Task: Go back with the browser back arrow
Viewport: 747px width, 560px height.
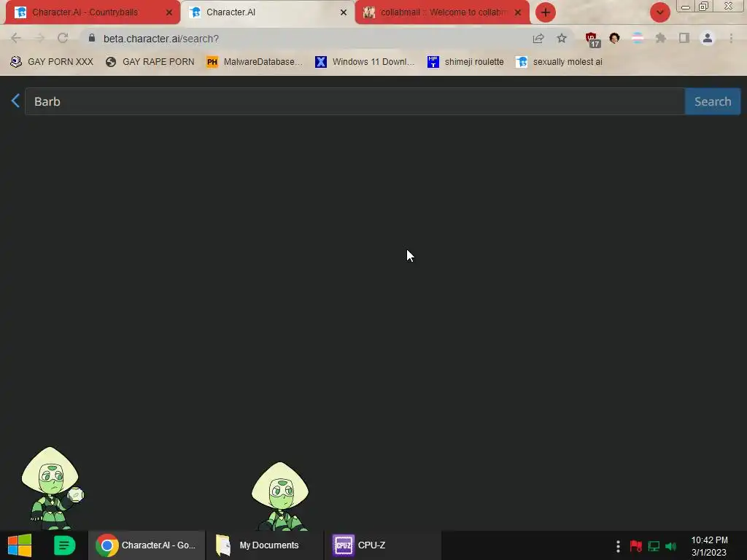Action: (16, 38)
